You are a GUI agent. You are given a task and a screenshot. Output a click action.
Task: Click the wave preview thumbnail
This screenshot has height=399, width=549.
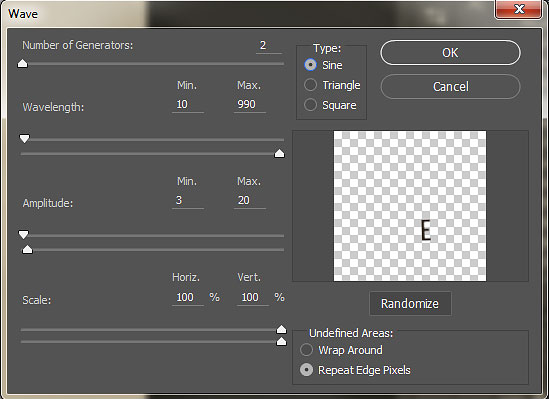[x=410, y=206]
